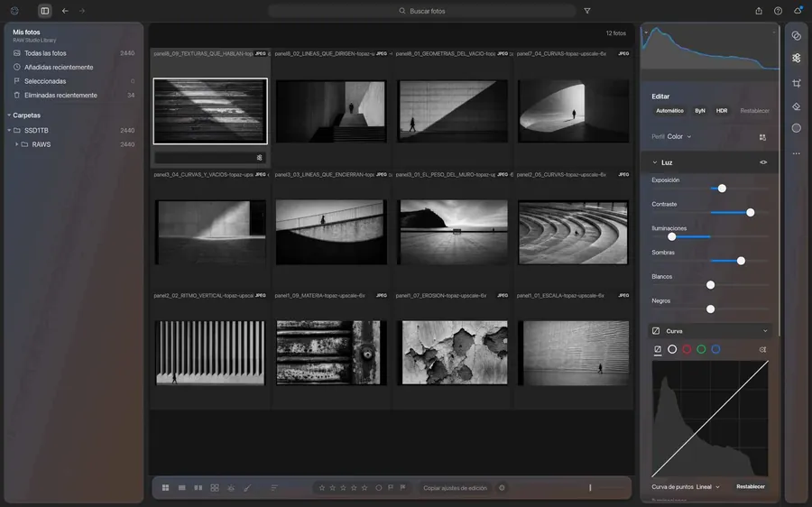Select the panel1_07_EROSION thumbnail

tap(452, 353)
